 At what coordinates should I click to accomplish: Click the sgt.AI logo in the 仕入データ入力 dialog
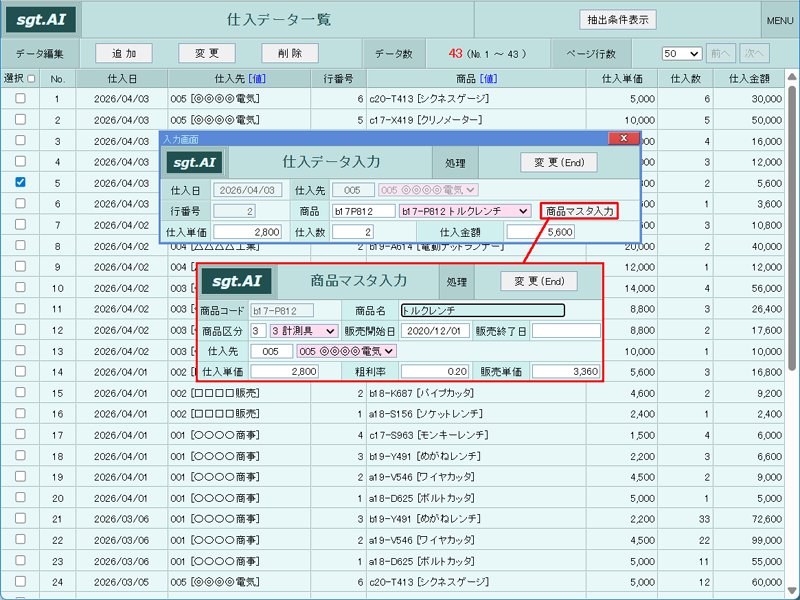pyautogui.click(x=194, y=163)
